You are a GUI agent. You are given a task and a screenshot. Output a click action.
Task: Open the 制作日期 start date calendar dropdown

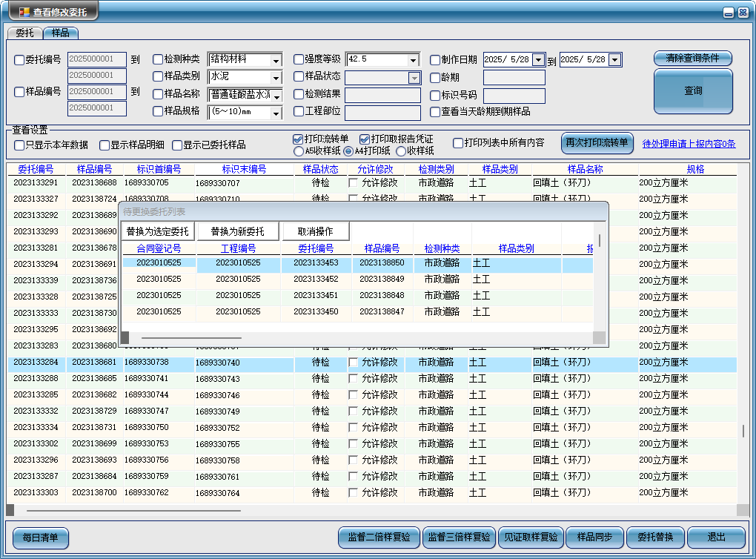(x=539, y=60)
